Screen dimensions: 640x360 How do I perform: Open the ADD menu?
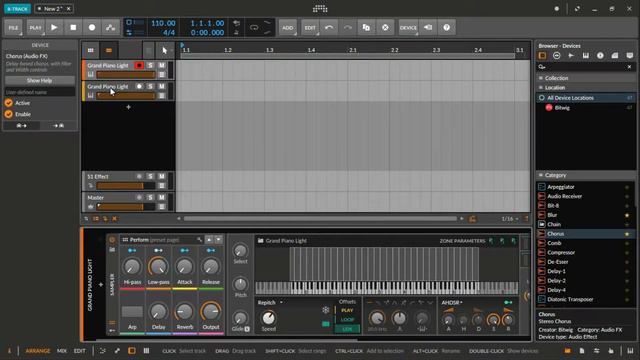287,27
